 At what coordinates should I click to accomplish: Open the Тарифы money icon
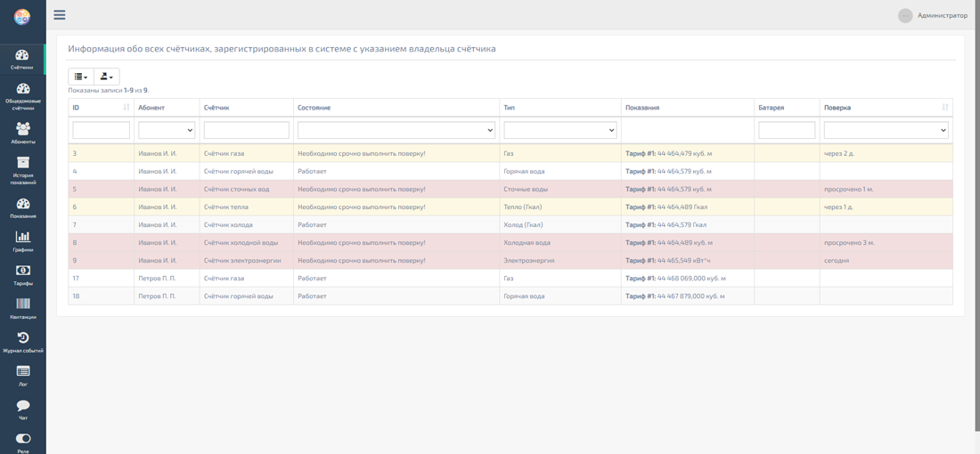[22, 274]
